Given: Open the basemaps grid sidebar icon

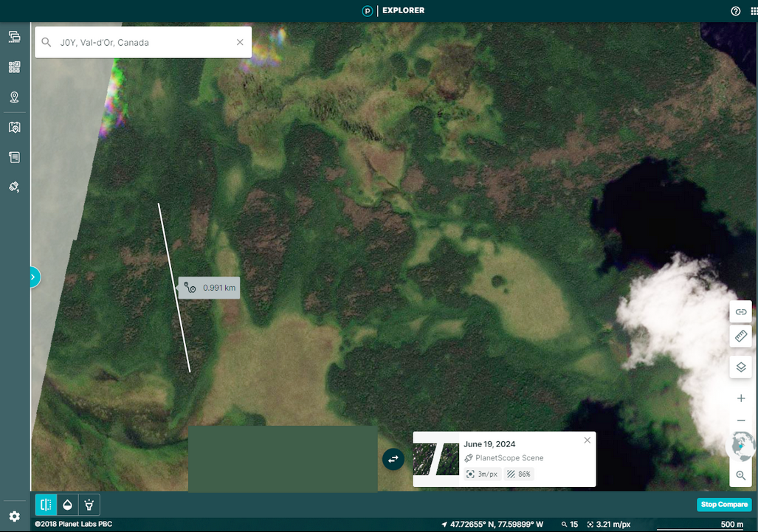Looking at the screenshot, I should [15, 67].
